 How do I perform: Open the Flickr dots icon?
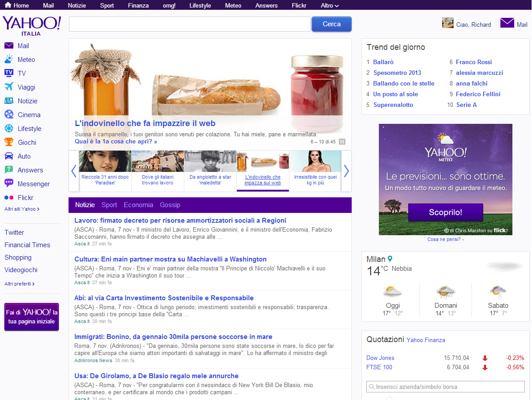pos(9,198)
